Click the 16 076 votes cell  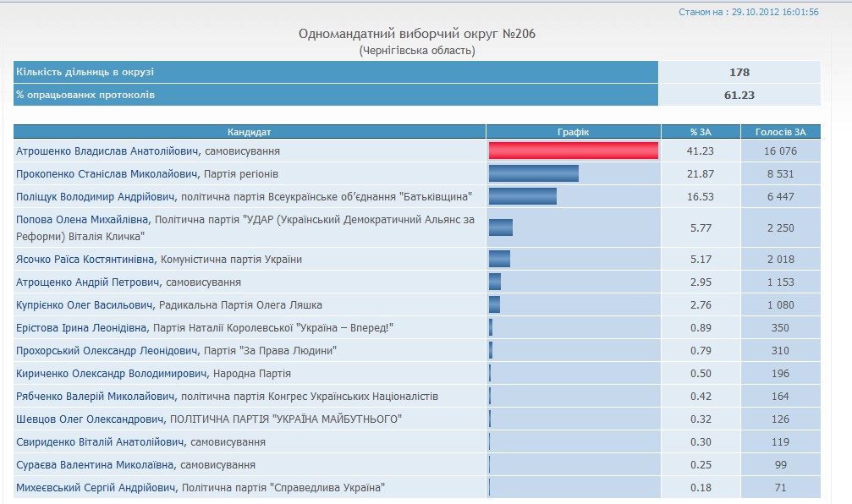click(x=780, y=151)
